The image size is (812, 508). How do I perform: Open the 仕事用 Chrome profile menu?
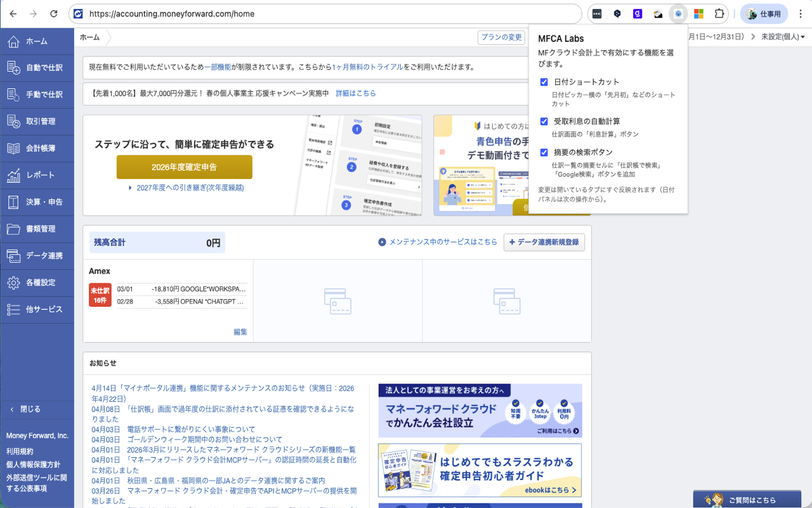coord(764,13)
